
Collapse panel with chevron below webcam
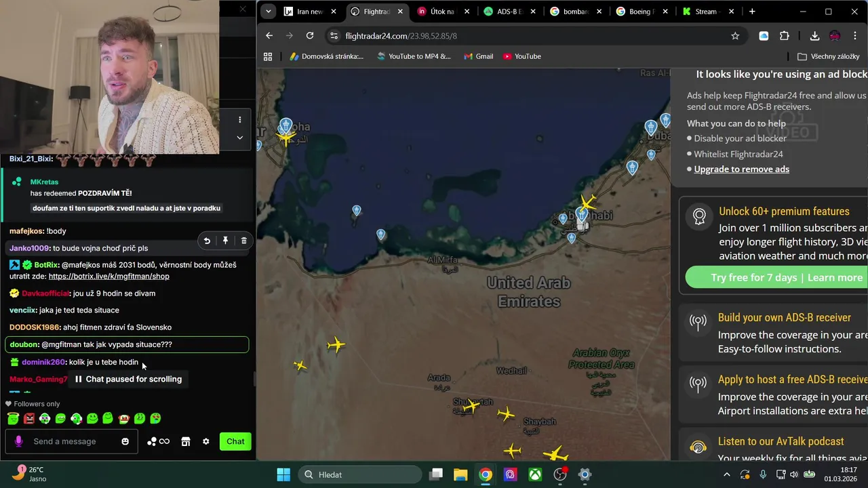[239, 138]
